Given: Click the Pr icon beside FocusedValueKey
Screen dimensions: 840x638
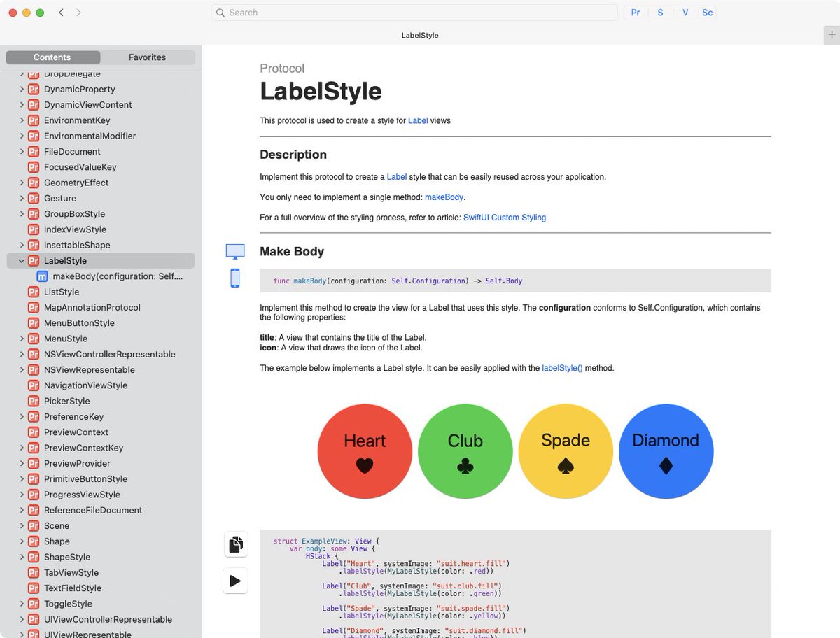Looking at the screenshot, I should pos(33,167).
